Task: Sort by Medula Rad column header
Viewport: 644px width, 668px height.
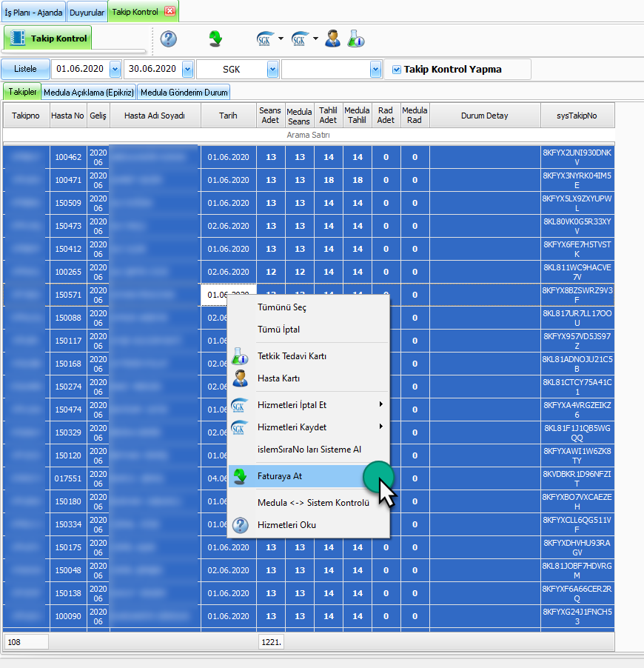Action: point(415,116)
